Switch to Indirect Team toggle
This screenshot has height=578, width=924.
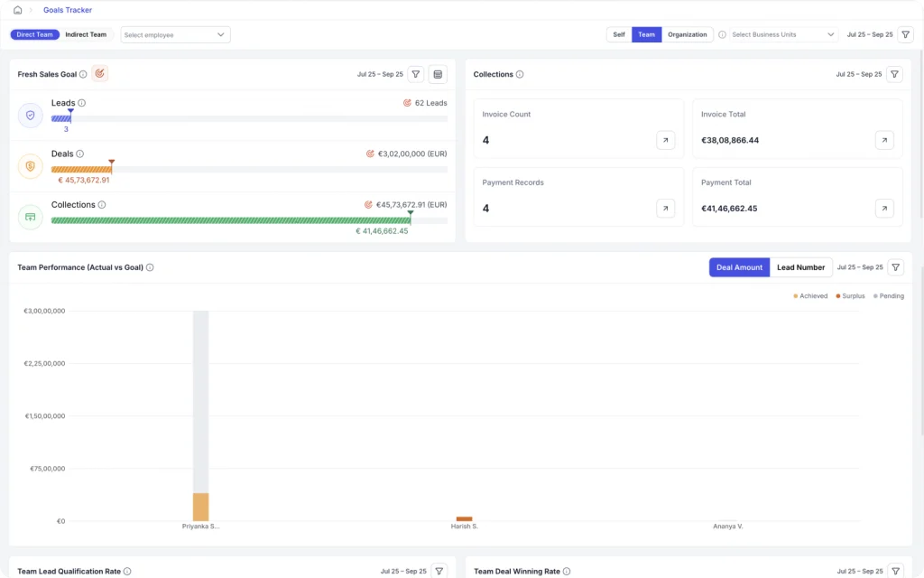(x=86, y=34)
